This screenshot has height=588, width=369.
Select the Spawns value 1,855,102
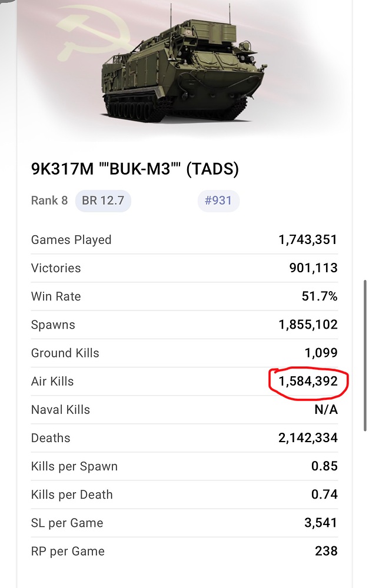tap(308, 325)
